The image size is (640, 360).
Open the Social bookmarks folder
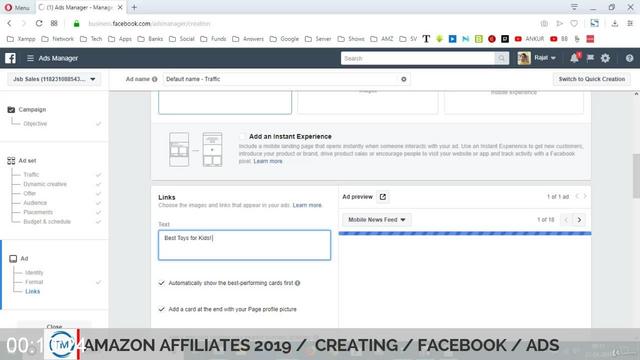[182, 39]
